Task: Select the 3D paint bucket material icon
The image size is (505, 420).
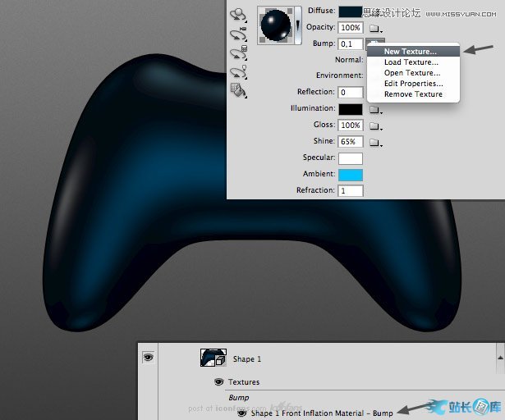Action: 238,89
